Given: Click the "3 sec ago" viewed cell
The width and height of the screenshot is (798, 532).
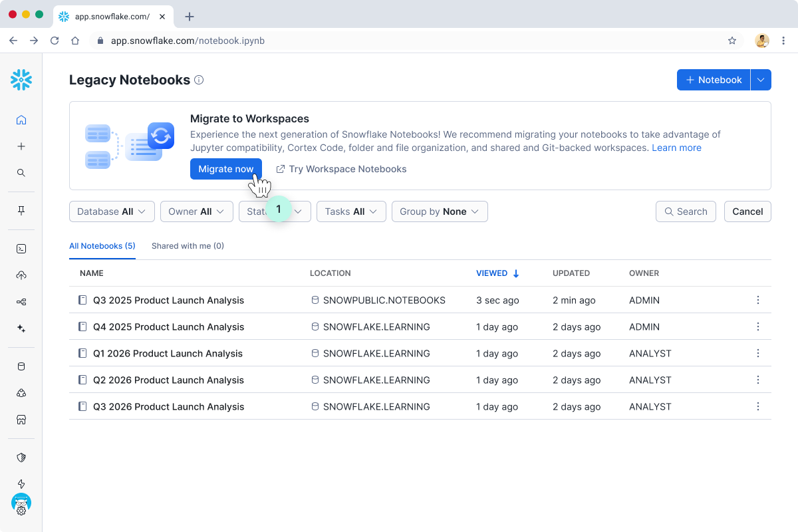Looking at the screenshot, I should pyautogui.click(x=497, y=300).
